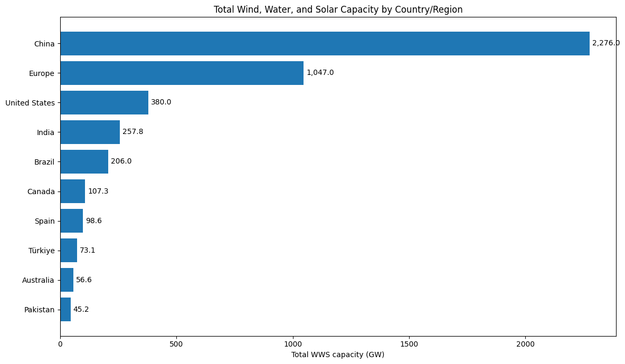Click the Australia y-axis label
625x364 pixels.
click(x=38, y=280)
